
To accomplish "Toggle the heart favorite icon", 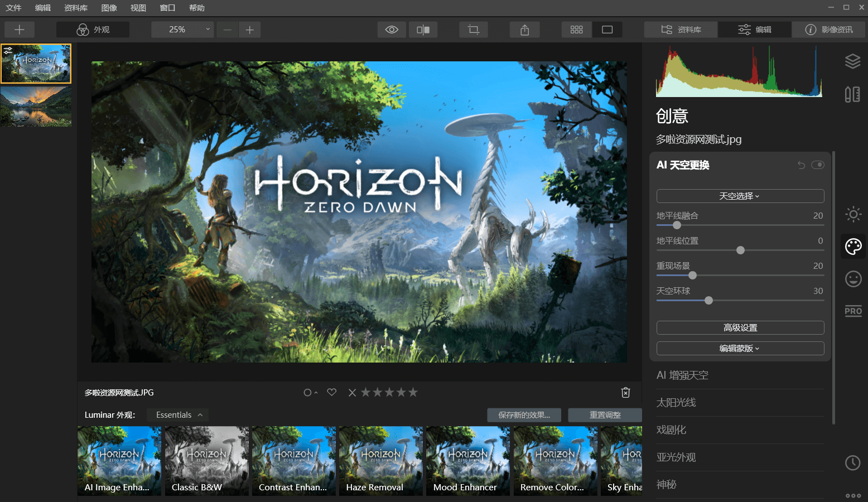I will [332, 392].
